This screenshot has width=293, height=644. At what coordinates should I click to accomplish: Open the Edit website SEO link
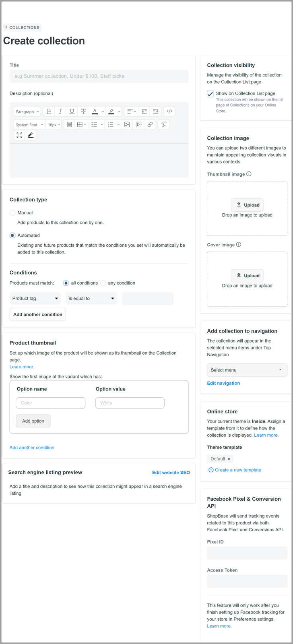click(x=171, y=473)
